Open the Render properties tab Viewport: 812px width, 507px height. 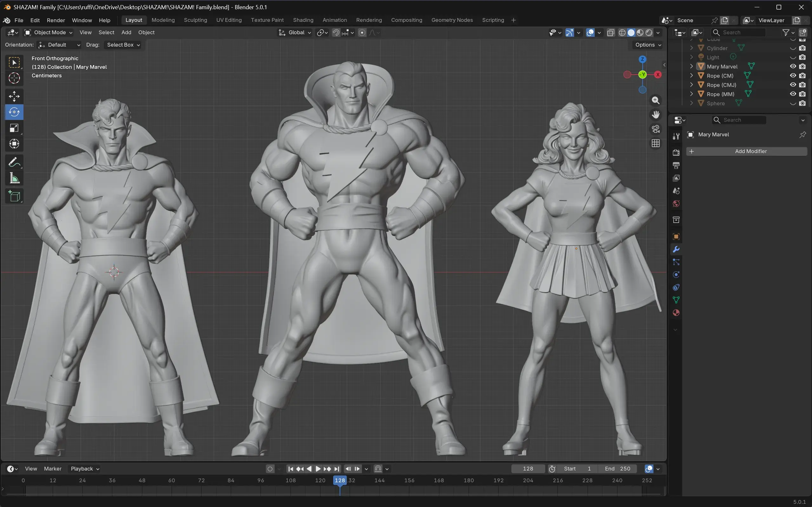[676, 153]
